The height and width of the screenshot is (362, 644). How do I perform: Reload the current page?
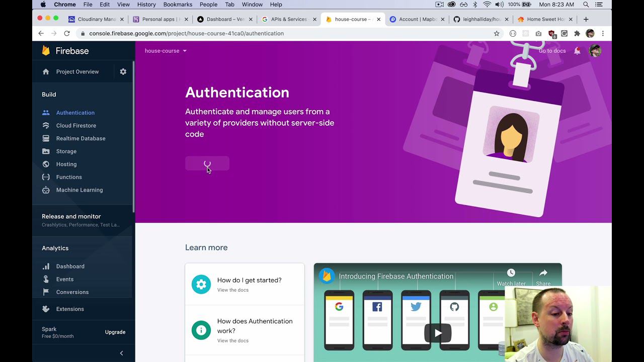tap(67, 33)
